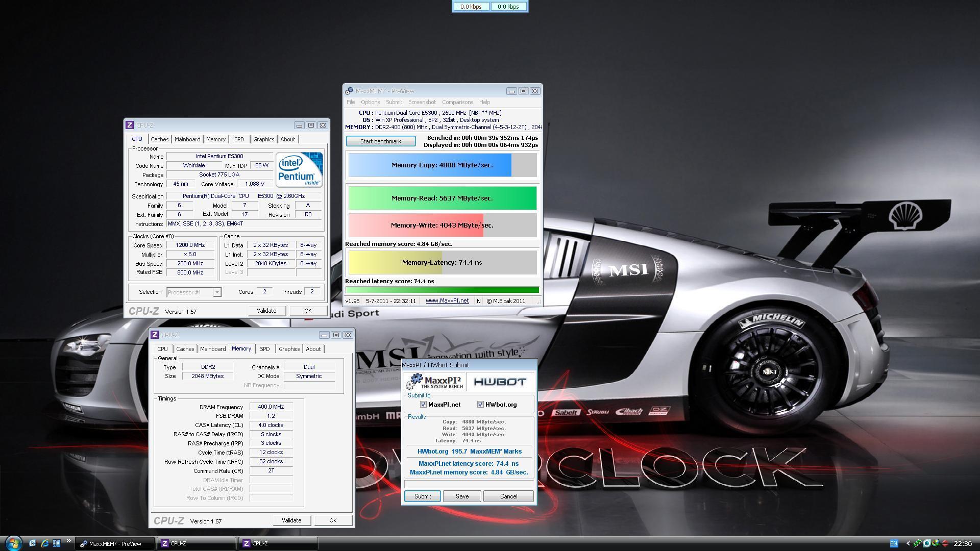
Task: Open MaxxMEM² Screenshot menu
Action: (422, 102)
